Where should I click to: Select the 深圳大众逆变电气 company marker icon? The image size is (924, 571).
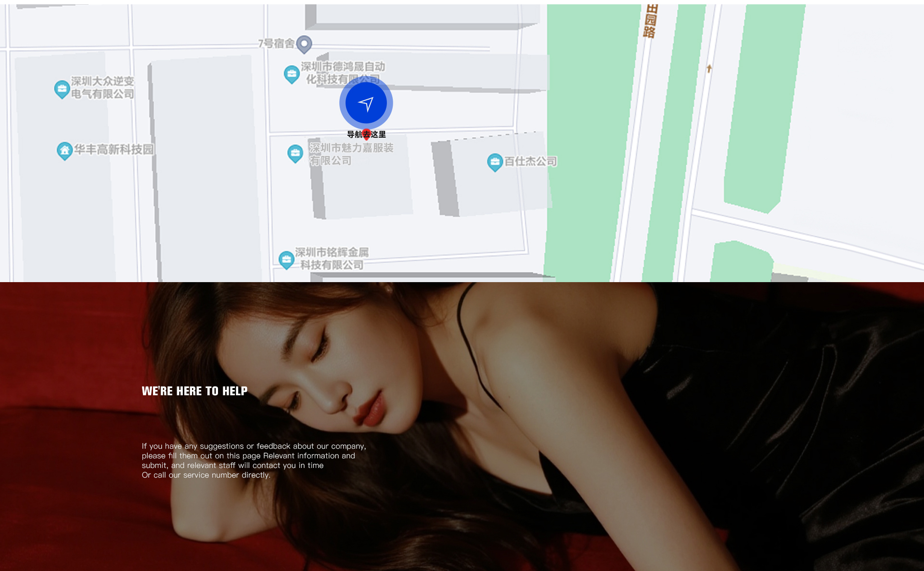click(62, 89)
